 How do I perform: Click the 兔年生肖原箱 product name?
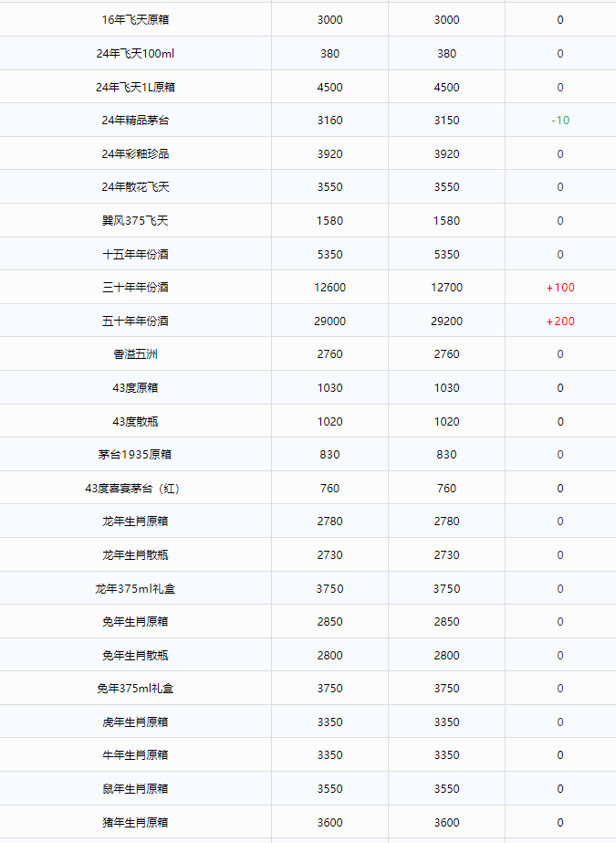point(135,622)
